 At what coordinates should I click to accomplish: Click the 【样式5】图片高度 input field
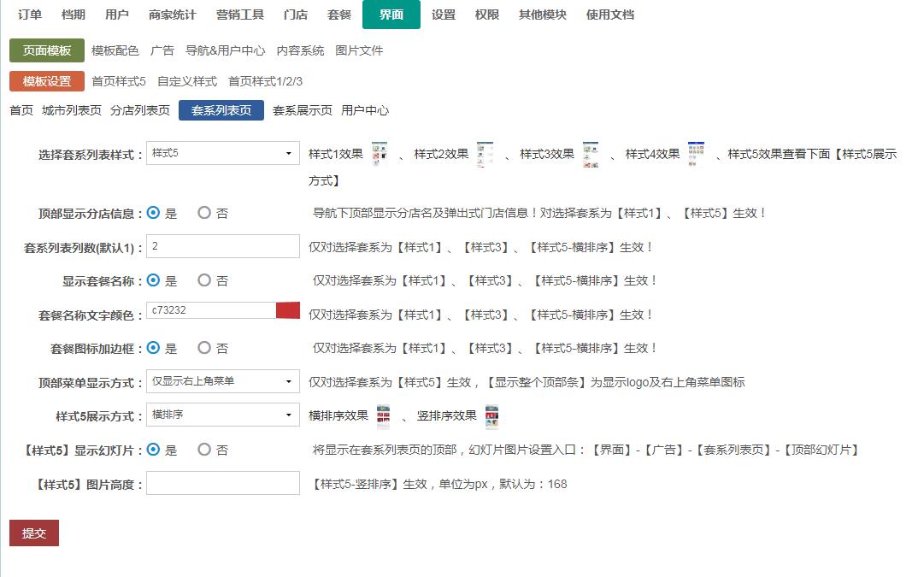(222, 484)
